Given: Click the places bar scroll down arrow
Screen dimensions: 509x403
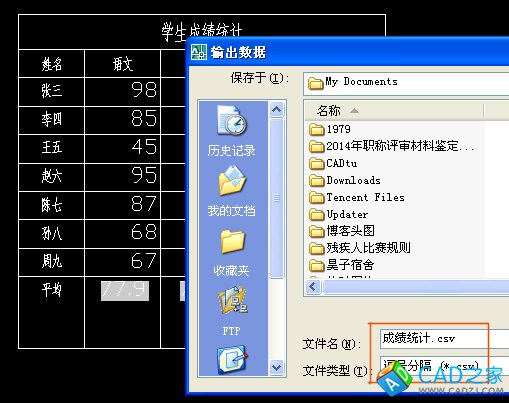Looking at the screenshot, I should [x=276, y=368].
